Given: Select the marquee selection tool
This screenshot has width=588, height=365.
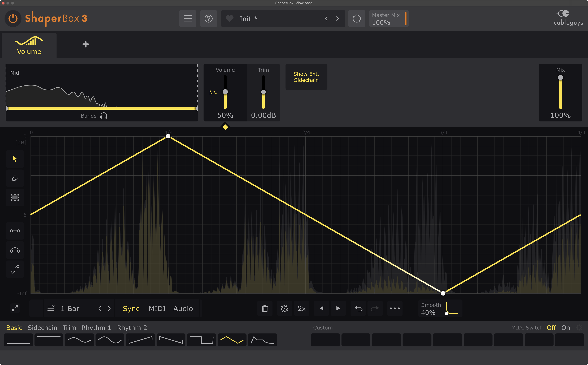Looking at the screenshot, I should 15,198.
